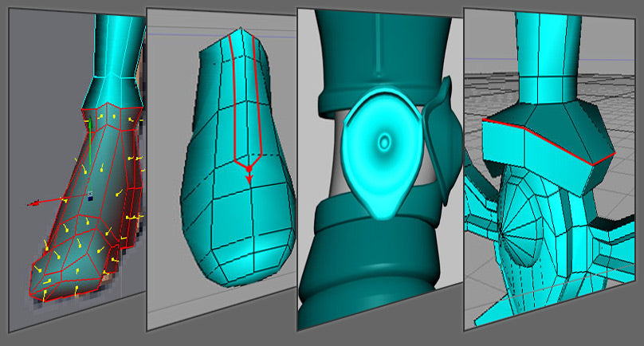Open the smooth rendered knee guard panel
The image size is (644, 346).
(380, 169)
